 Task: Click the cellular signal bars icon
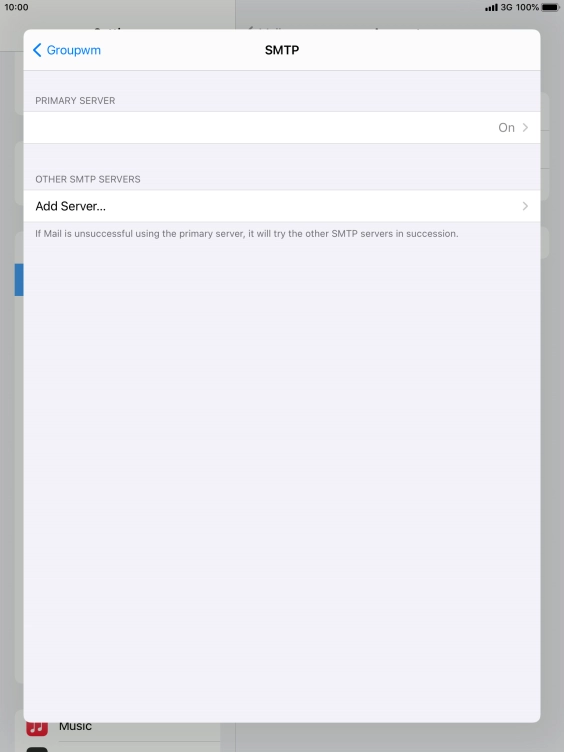click(x=491, y=7)
